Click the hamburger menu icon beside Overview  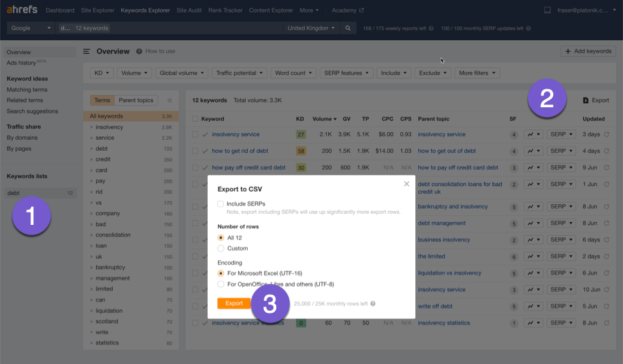87,51
